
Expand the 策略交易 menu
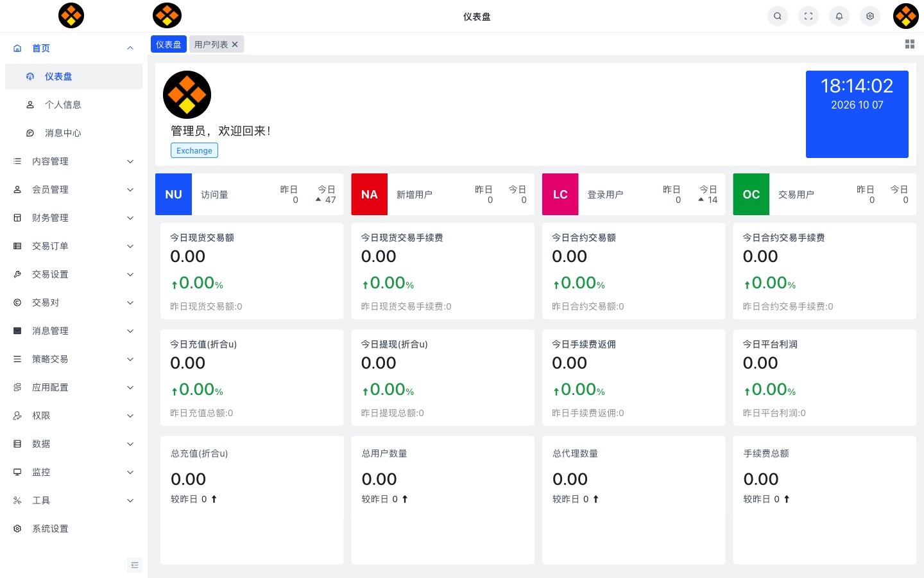click(x=74, y=359)
